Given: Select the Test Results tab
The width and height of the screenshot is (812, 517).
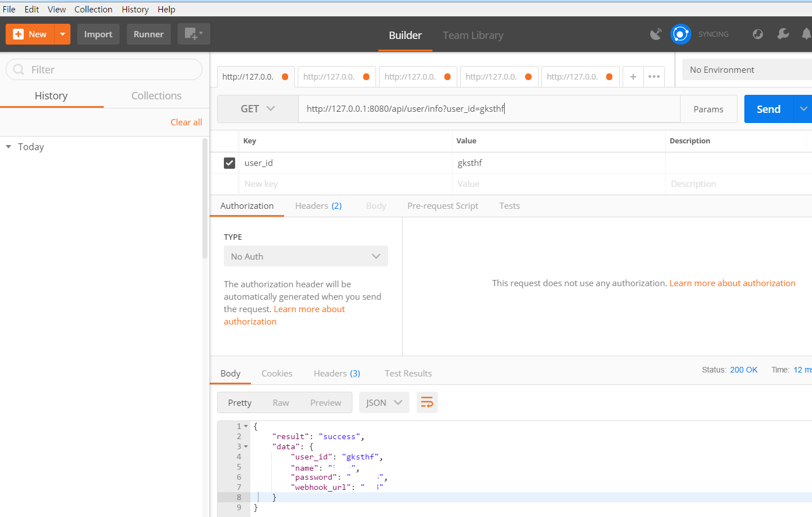Looking at the screenshot, I should (408, 373).
